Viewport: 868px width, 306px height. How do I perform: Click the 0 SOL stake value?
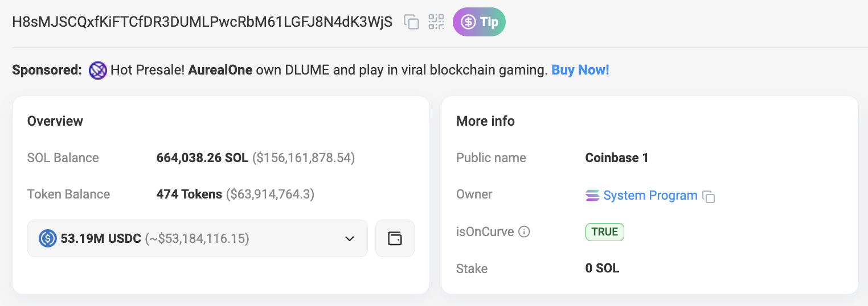pyautogui.click(x=602, y=268)
